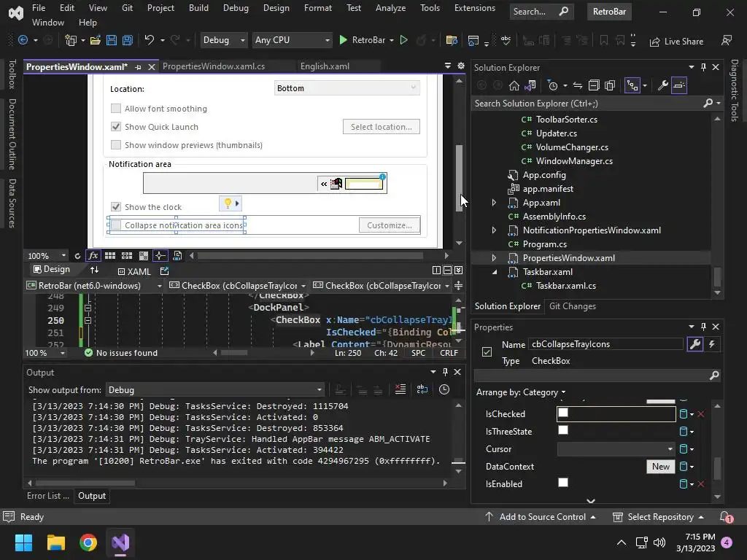Collapse the Taskbar.xaml tree node
747x560 pixels.
point(494,272)
